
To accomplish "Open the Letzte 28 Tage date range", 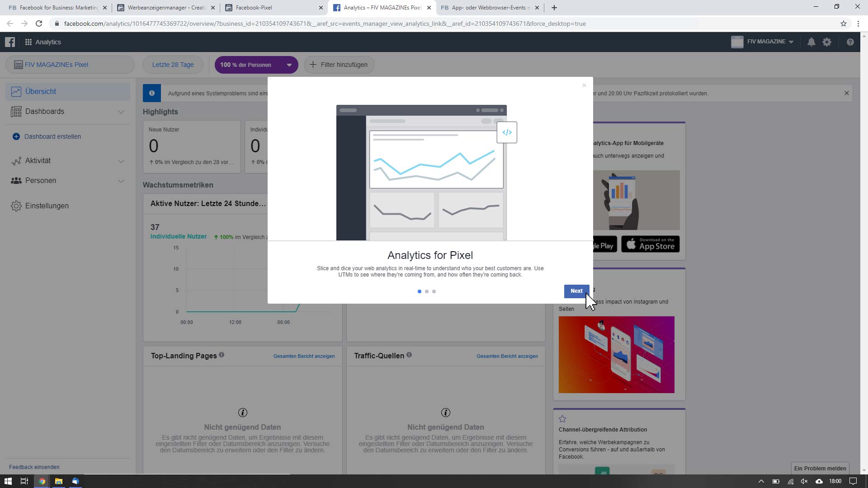I will 173,65.
